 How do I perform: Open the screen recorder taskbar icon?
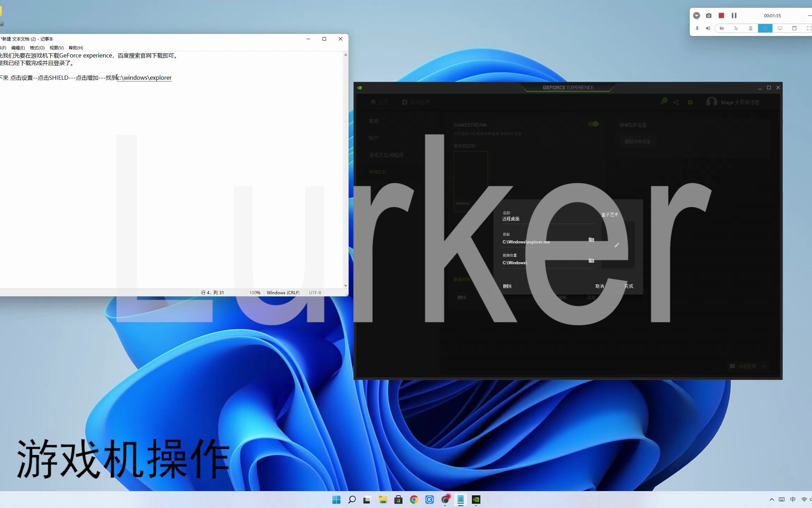click(x=445, y=500)
